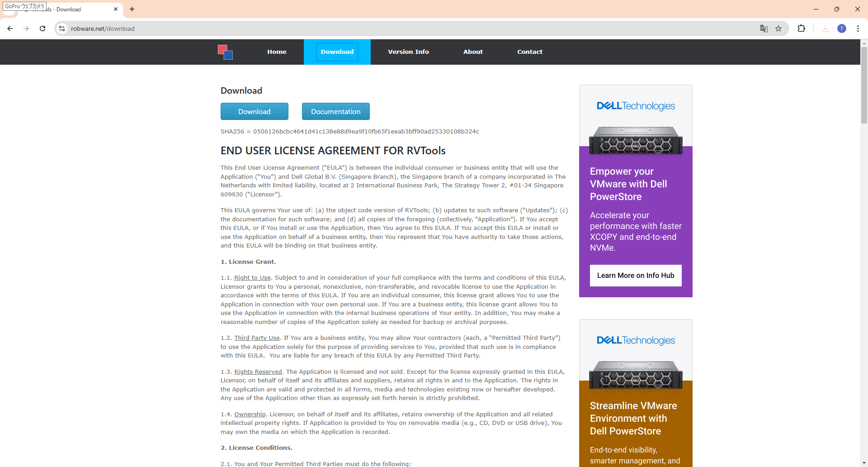Click the Rights Reserved heading
This screenshot has height=467, width=868.
pyautogui.click(x=258, y=372)
